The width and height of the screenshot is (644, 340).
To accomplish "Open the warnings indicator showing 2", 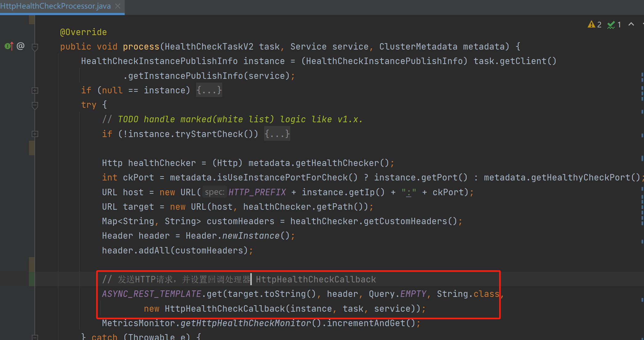I will tap(594, 25).
